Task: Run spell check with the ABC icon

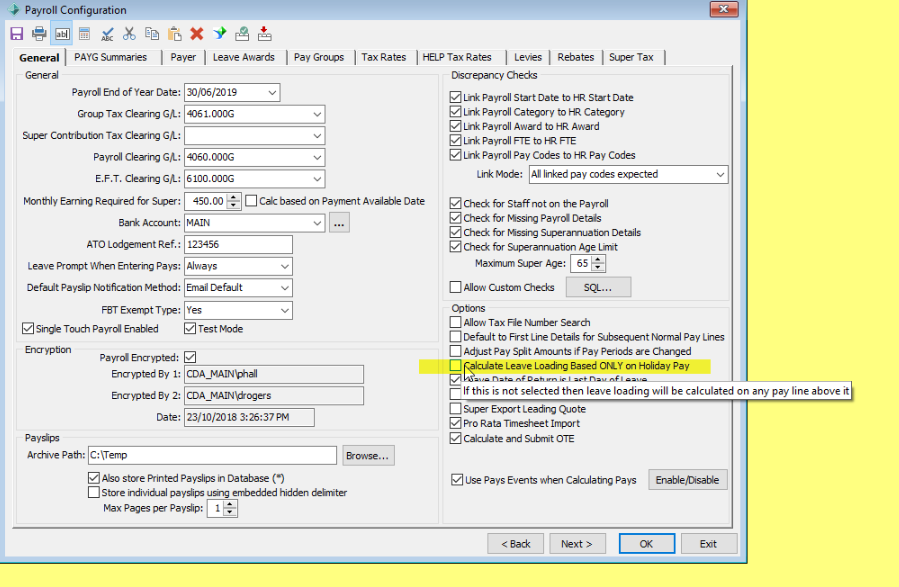Action: click(108, 34)
